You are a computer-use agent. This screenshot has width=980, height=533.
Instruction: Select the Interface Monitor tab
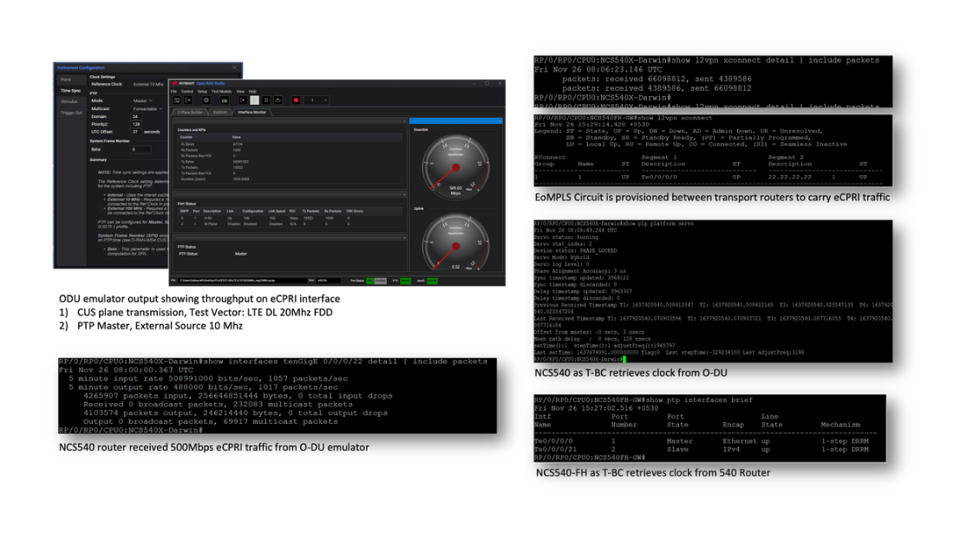coord(252,112)
